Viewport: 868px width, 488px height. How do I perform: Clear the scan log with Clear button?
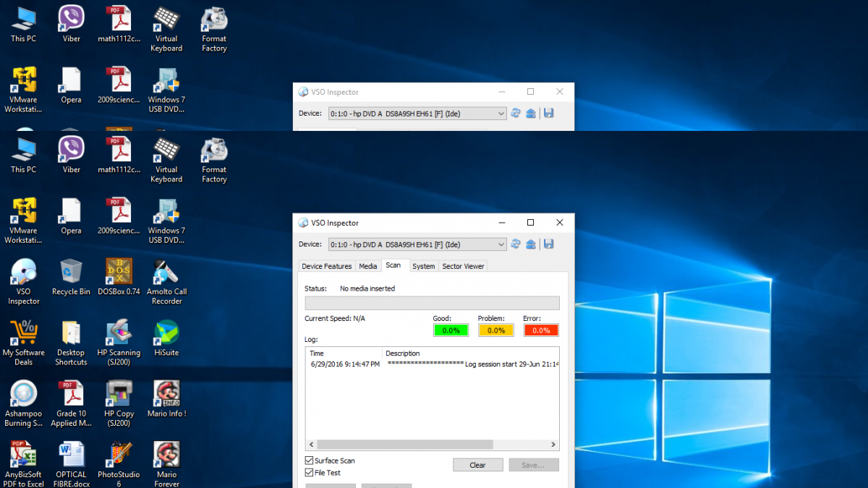478,465
